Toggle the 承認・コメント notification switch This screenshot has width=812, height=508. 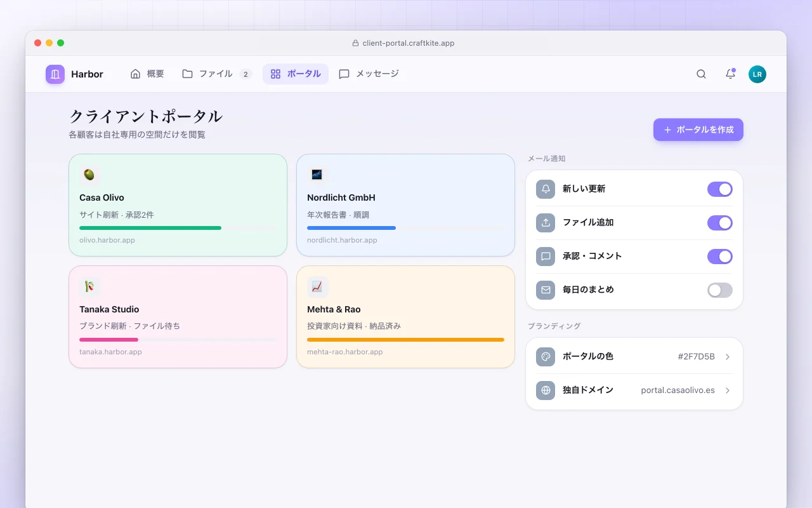(x=720, y=257)
